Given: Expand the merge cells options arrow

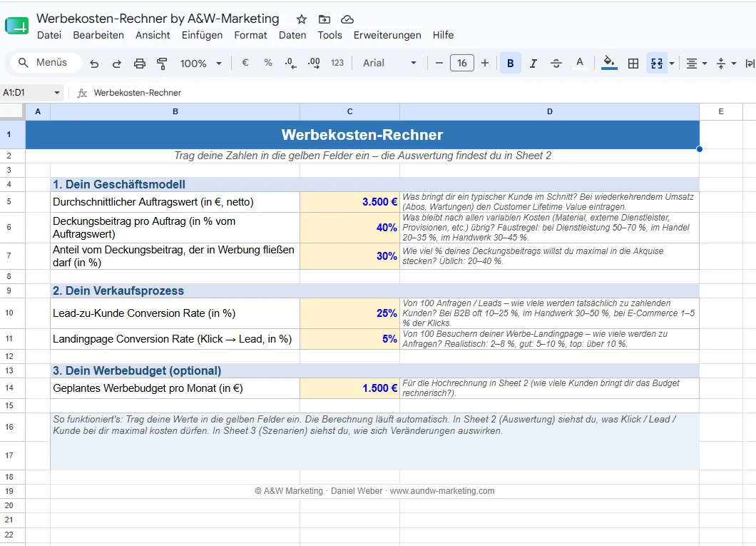Looking at the screenshot, I should (672, 64).
